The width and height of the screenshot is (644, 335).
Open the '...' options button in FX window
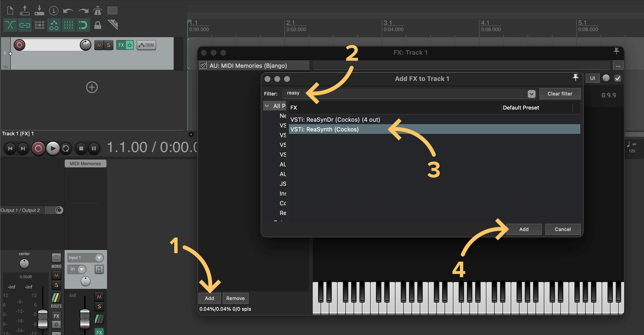(618, 66)
